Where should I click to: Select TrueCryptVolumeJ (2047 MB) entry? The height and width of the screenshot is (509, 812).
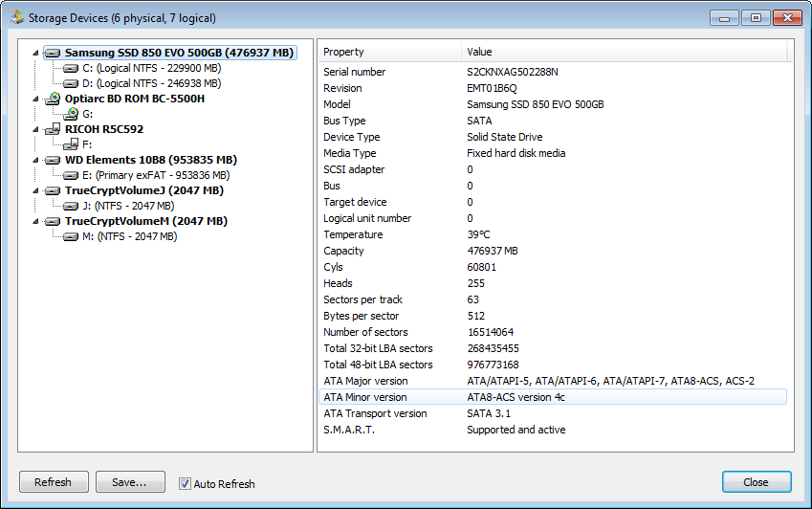144,190
